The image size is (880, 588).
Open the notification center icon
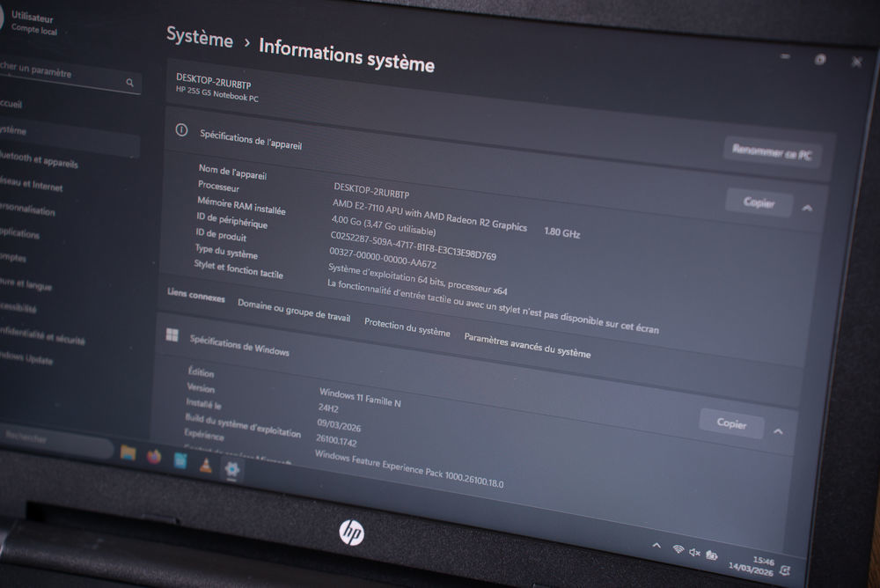point(785,570)
